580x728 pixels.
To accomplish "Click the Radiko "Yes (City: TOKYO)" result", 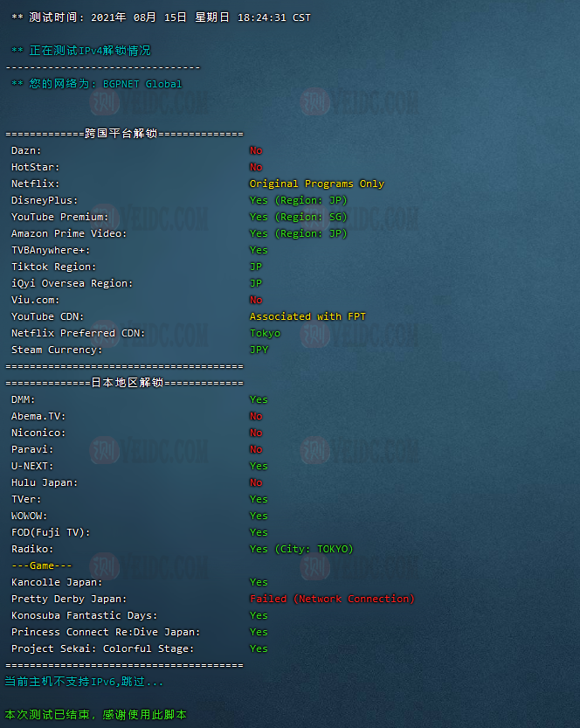I will pos(301,549).
